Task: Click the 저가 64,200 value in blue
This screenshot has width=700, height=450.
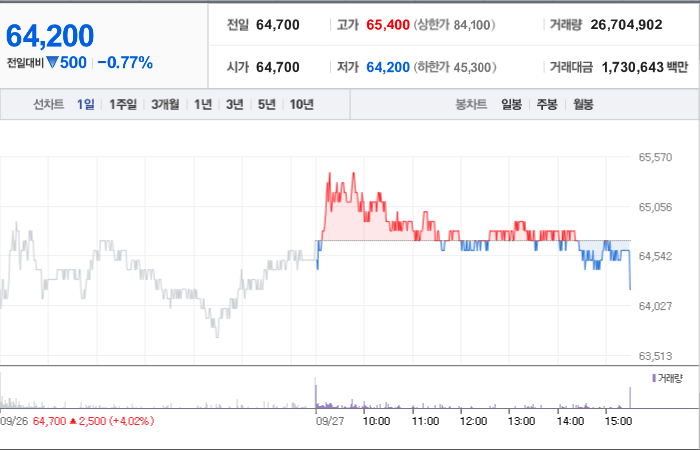Action: 388,67
